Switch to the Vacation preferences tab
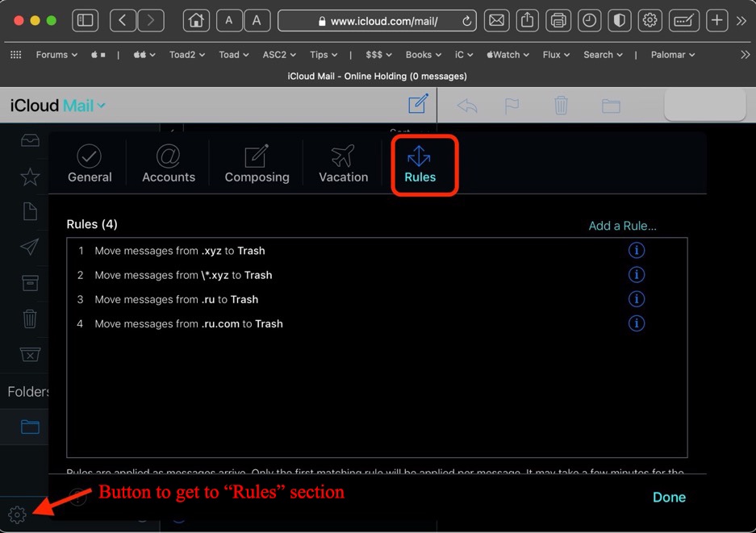The image size is (756, 533). pos(343,164)
